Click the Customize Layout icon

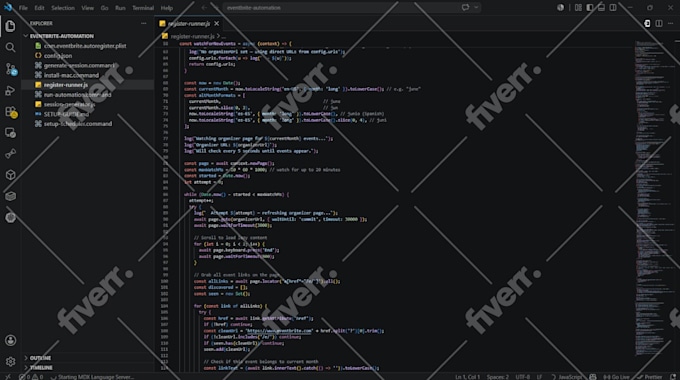pyautogui.click(x=578, y=7)
